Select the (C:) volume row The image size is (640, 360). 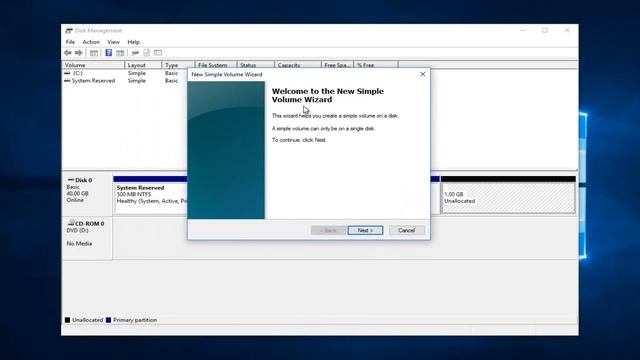[125, 73]
